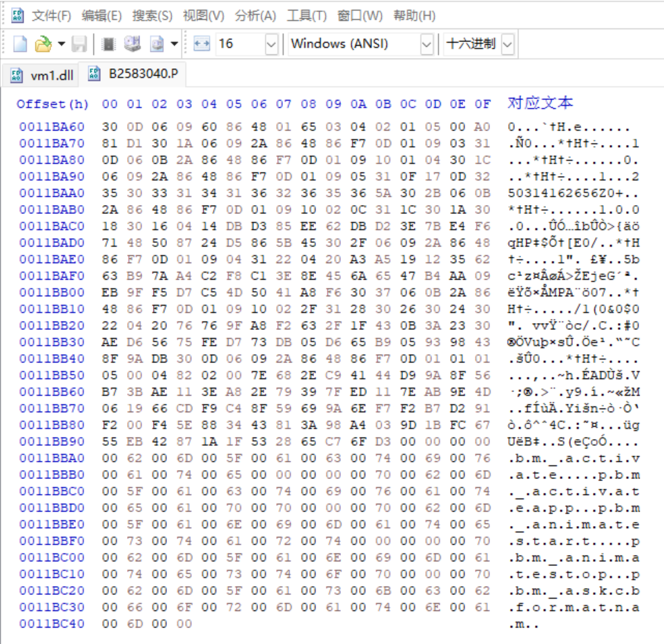Click first byte 30 in row 0011BA60
Viewport: 664px width, 644px height.
(110, 126)
